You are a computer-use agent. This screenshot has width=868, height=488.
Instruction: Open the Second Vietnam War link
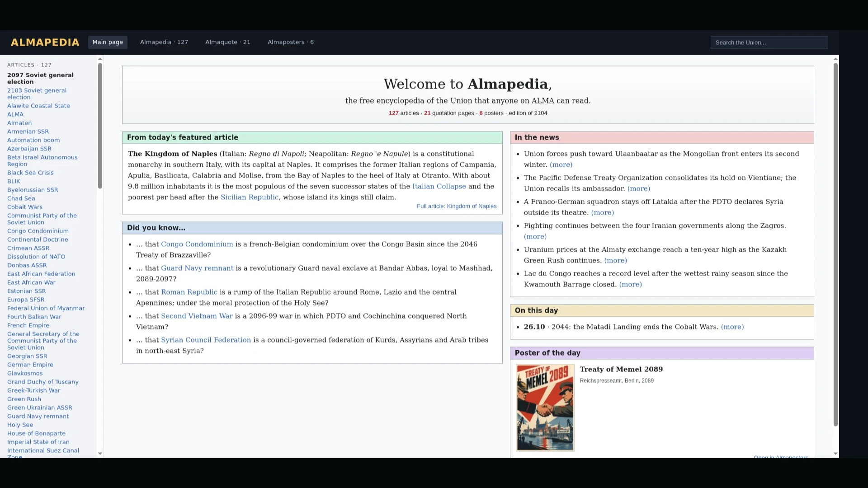[197, 316]
